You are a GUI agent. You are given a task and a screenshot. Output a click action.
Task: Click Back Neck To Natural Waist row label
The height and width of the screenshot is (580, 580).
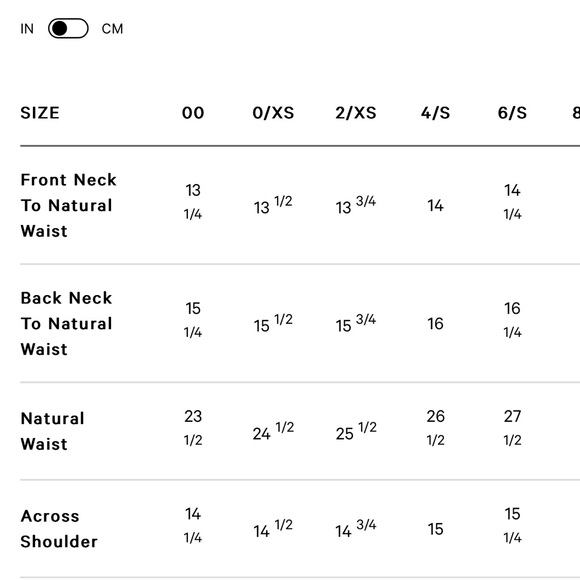click(x=67, y=324)
